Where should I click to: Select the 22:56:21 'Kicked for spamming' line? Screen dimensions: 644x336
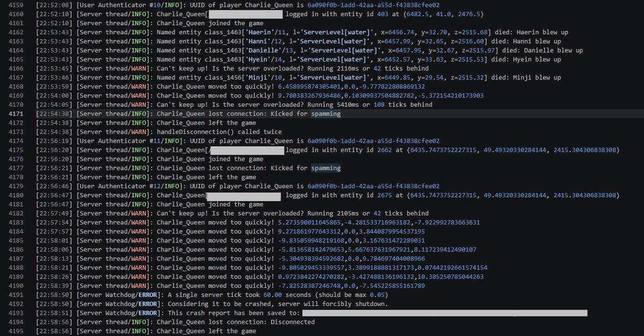point(188,168)
